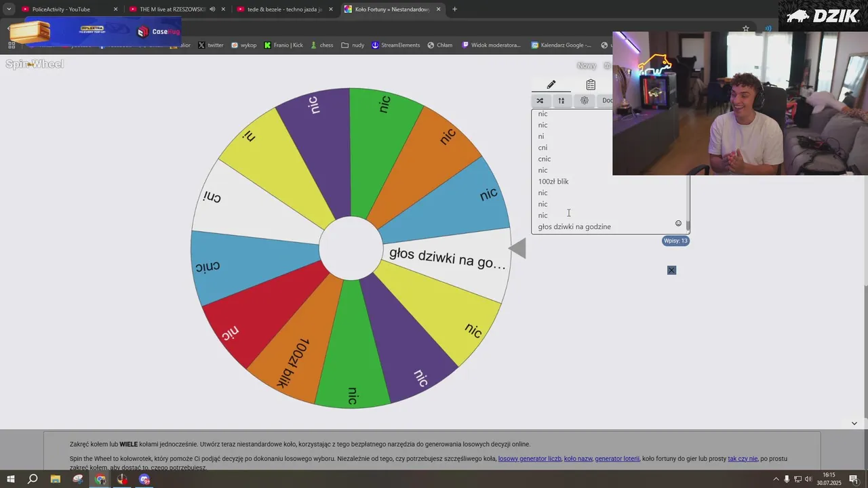868x488 pixels.
Task: Open the 'koło nazw' link
Action: click(x=578, y=459)
